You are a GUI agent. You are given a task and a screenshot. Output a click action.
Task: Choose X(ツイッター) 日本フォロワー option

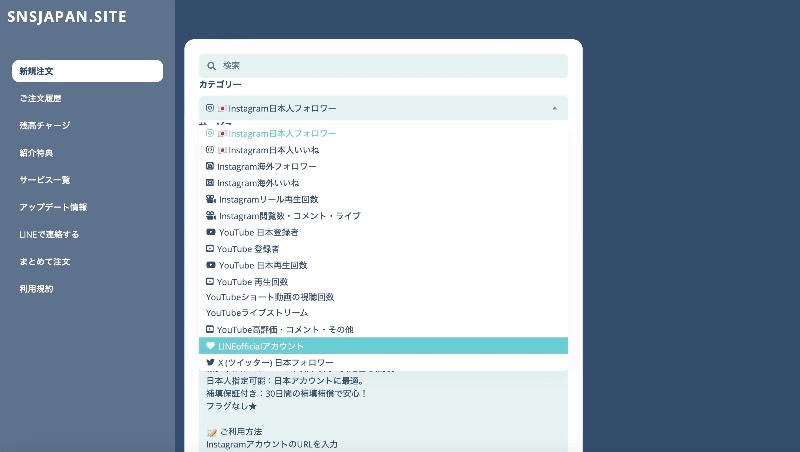tap(383, 362)
